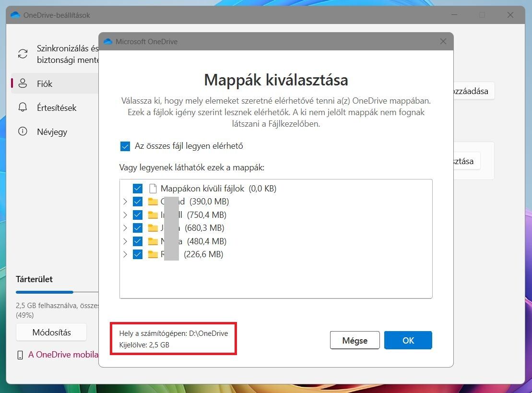Click the 390,0 MB folder icon

click(153, 202)
